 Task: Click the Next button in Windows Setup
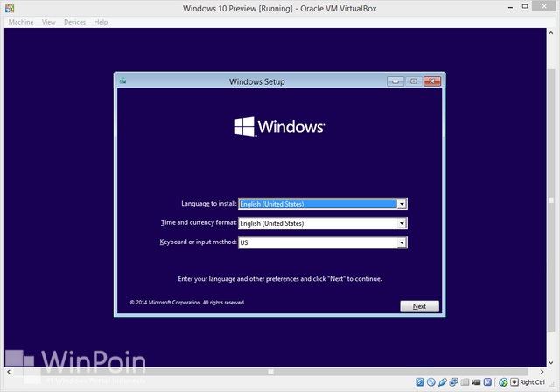point(419,306)
